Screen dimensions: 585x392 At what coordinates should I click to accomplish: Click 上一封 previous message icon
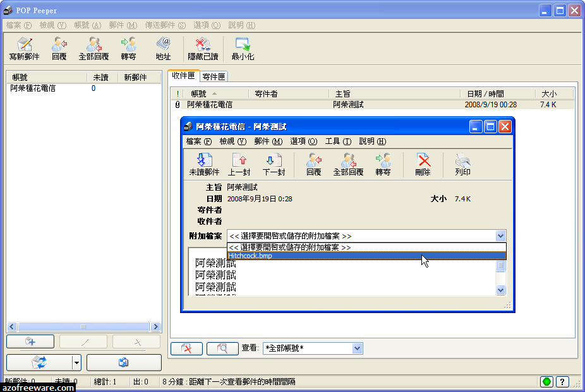pos(239,164)
